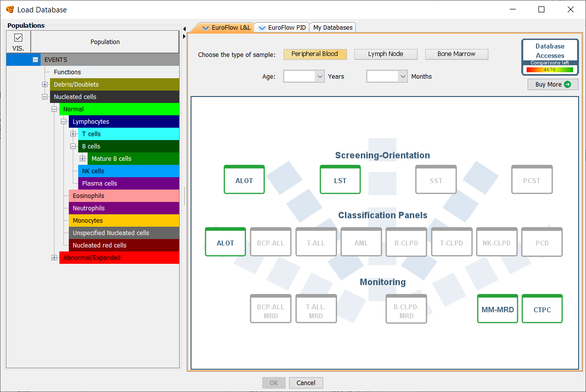Click the Cancel button

coord(306,383)
